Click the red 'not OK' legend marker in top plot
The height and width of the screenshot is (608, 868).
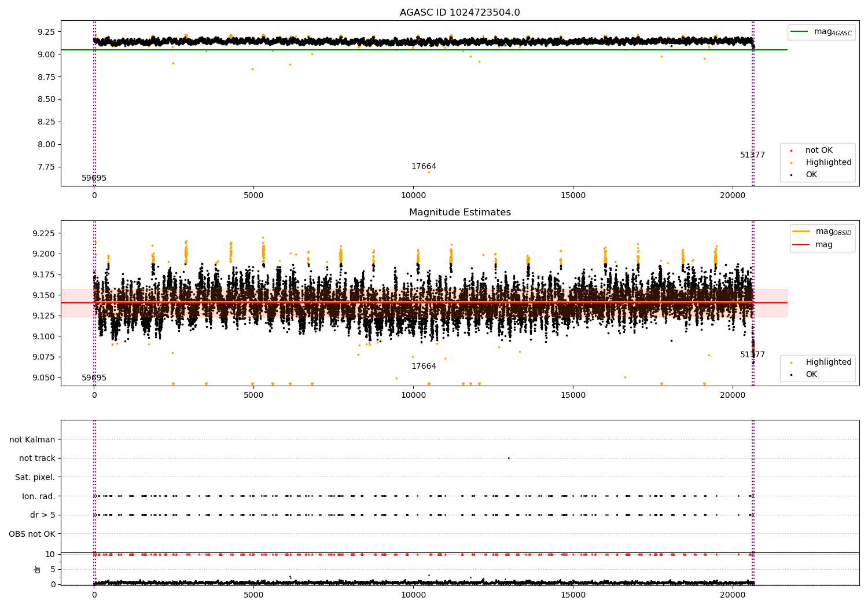click(x=791, y=151)
